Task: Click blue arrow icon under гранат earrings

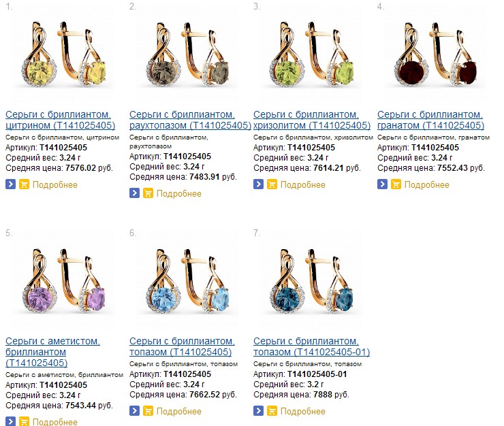Action: coord(382,184)
